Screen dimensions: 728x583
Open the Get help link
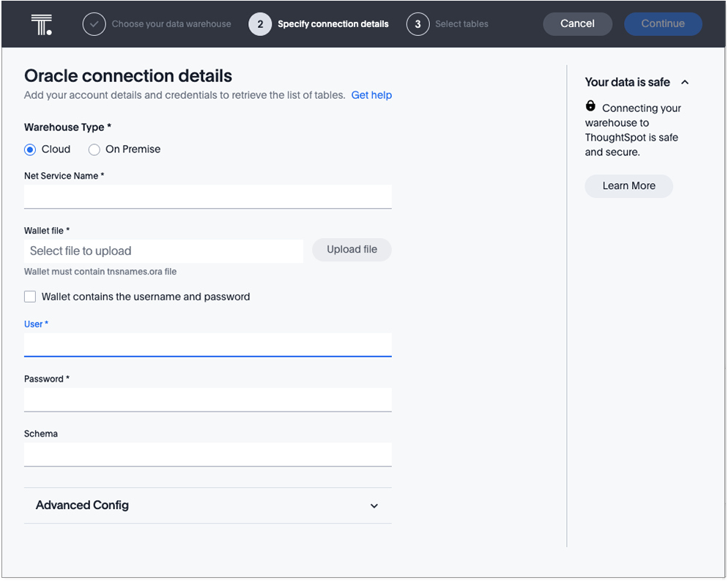pyautogui.click(x=371, y=95)
